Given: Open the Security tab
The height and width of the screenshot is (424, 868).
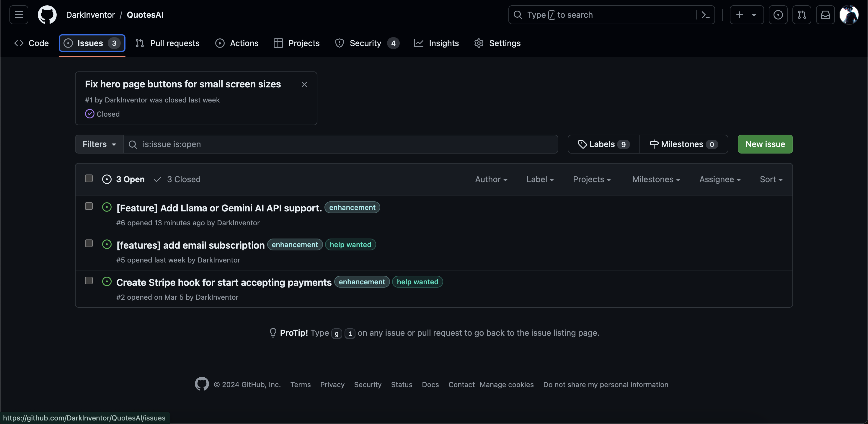Looking at the screenshot, I should (x=365, y=43).
